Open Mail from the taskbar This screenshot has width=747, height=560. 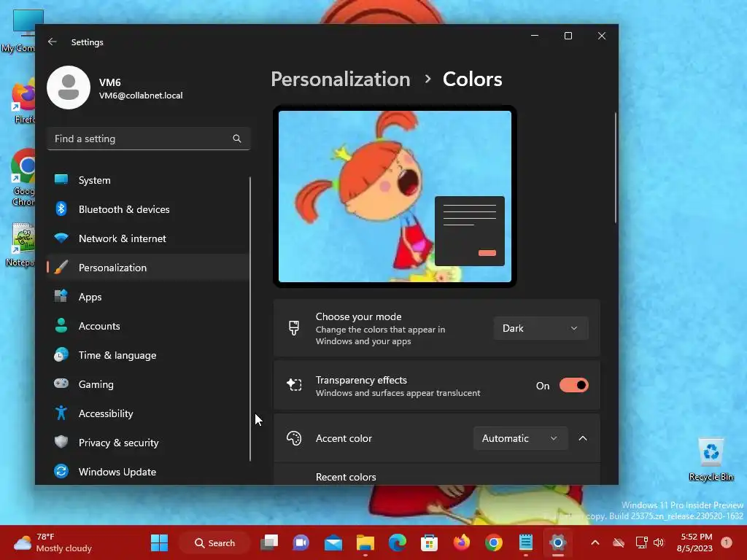point(333,542)
